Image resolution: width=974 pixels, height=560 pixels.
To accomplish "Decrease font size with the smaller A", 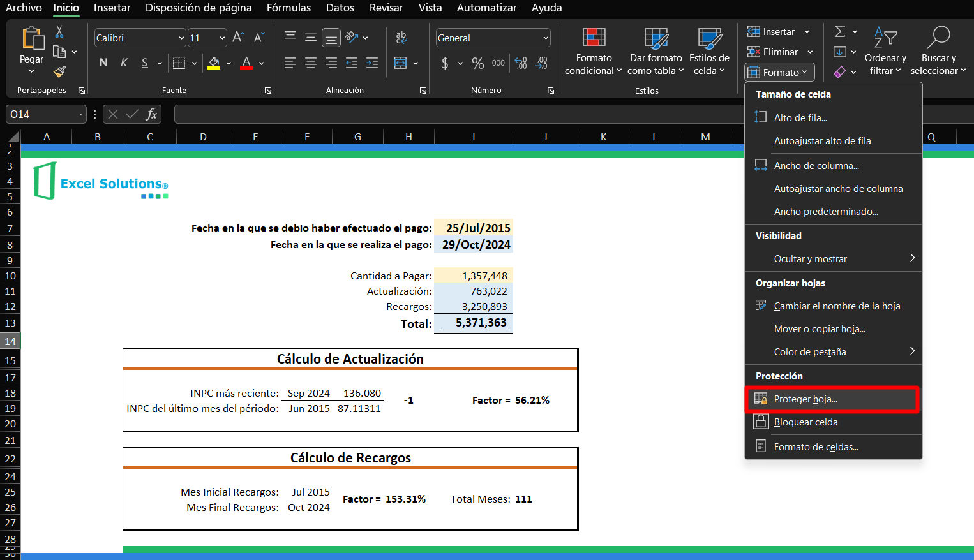I will tap(258, 38).
